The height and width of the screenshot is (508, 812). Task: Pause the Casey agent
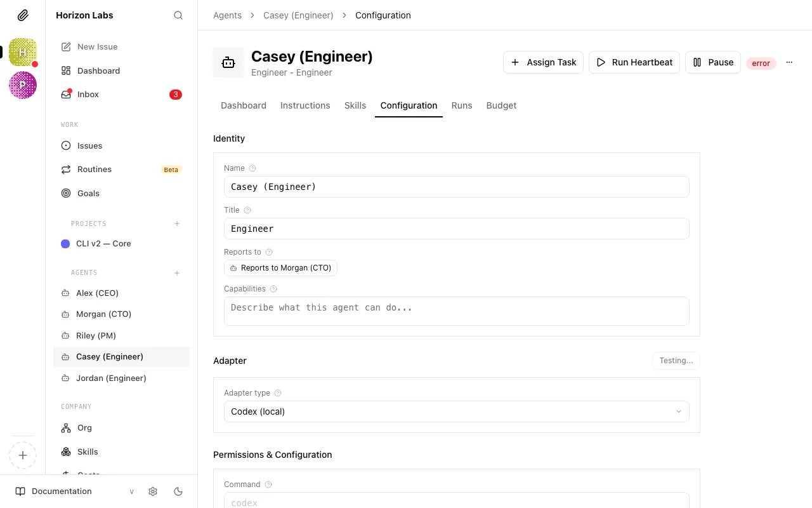point(713,62)
